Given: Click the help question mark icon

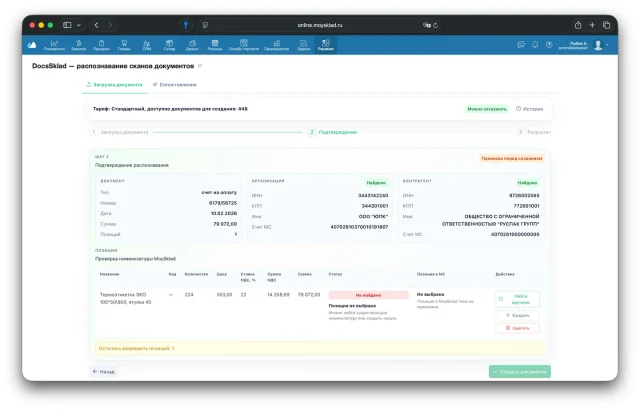Looking at the screenshot, I should tap(549, 45).
